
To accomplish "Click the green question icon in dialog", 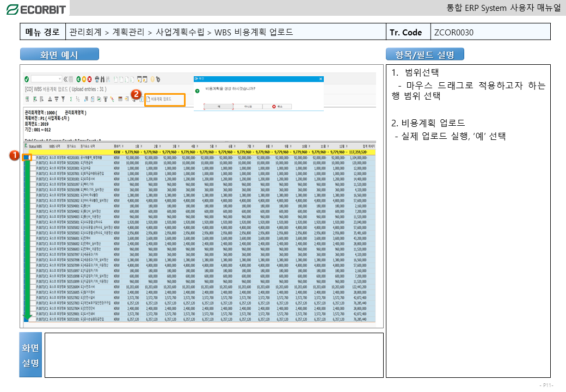I will click(x=198, y=90).
